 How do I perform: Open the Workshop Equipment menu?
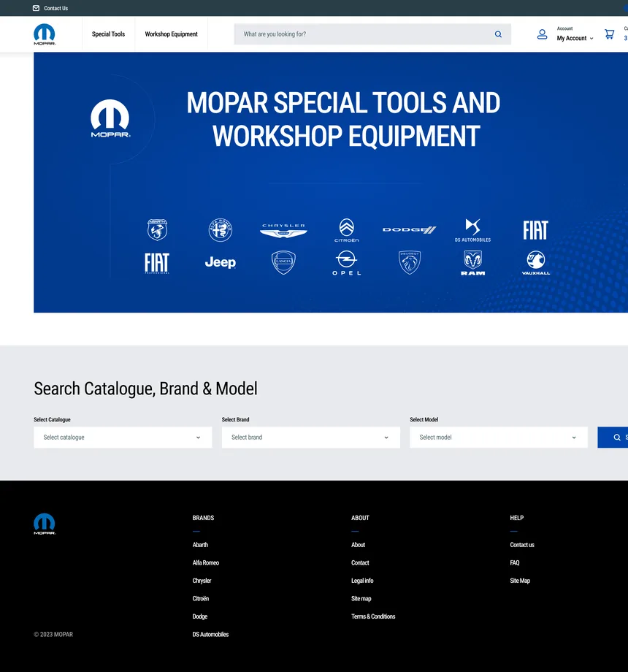pyautogui.click(x=172, y=34)
